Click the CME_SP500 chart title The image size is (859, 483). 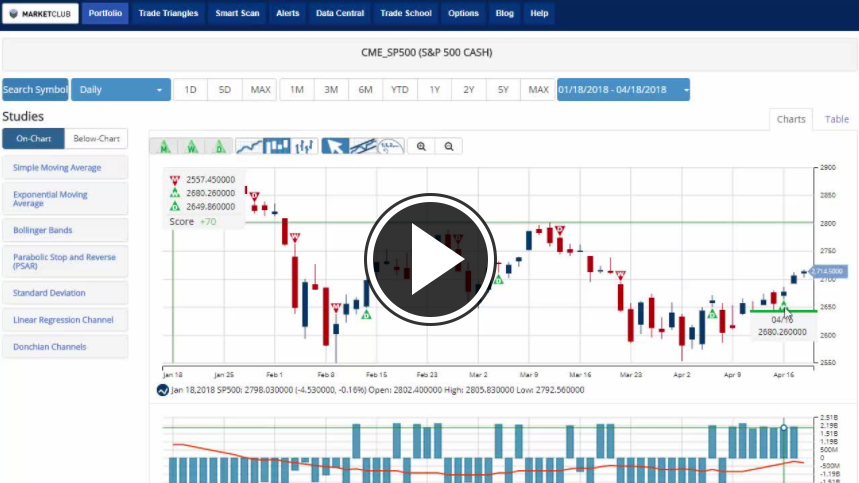click(427, 53)
